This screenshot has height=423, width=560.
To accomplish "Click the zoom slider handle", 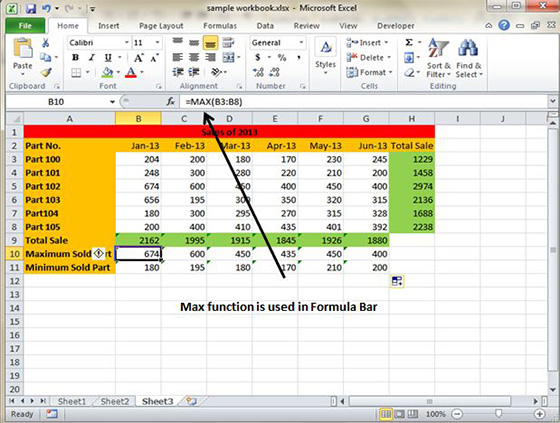I will (x=499, y=414).
